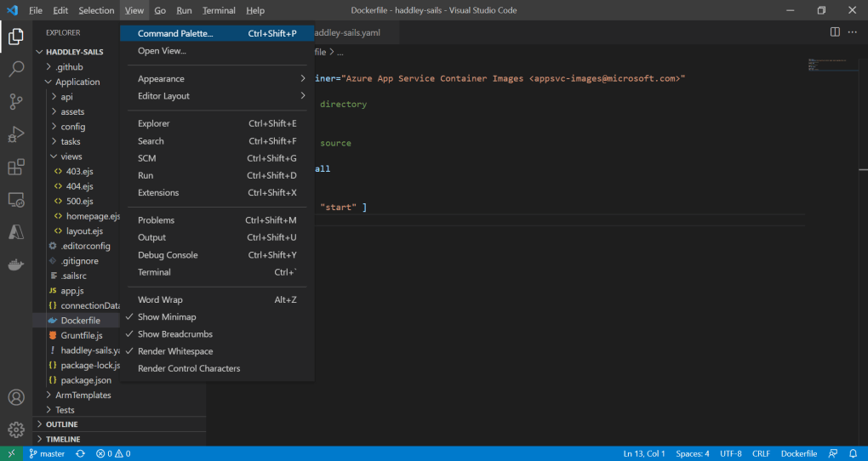868x461 pixels.
Task: Open the Extensions activity bar icon
Action: tap(15, 167)
